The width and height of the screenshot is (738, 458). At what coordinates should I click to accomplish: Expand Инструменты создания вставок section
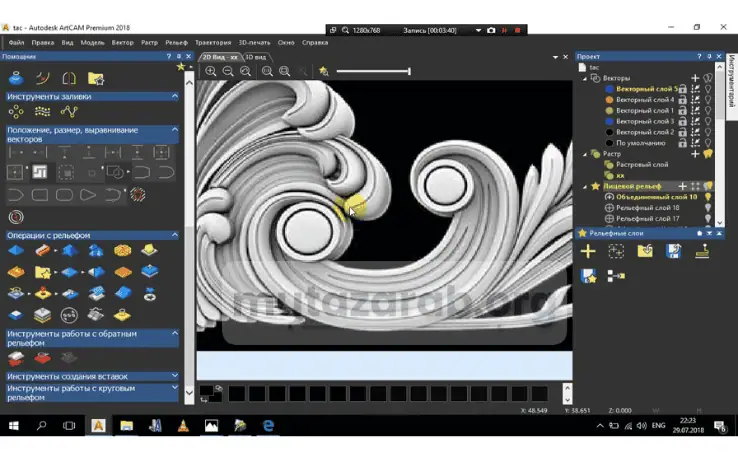(175, 376)
